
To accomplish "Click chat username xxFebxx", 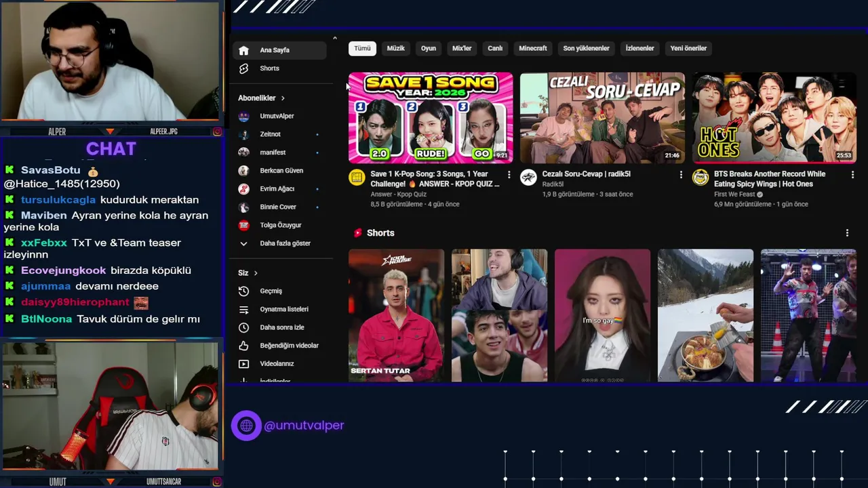I will (44, 243).
